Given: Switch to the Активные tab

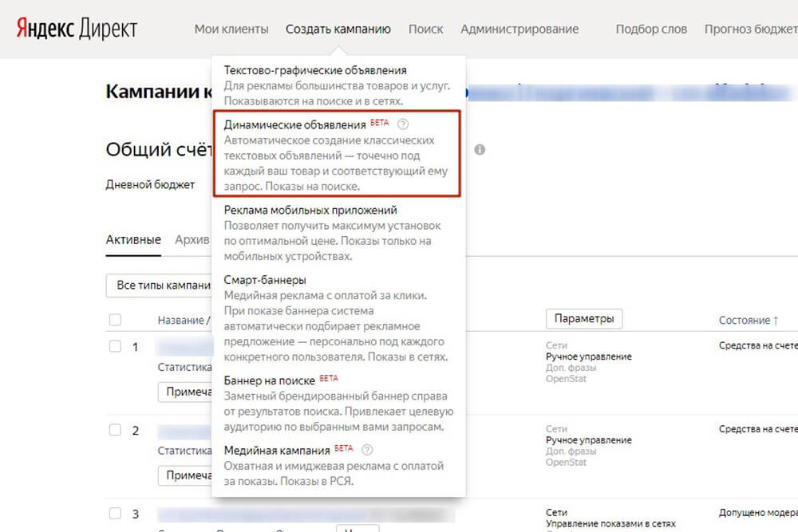Looking at the screenshot, I should coord(133,239).
